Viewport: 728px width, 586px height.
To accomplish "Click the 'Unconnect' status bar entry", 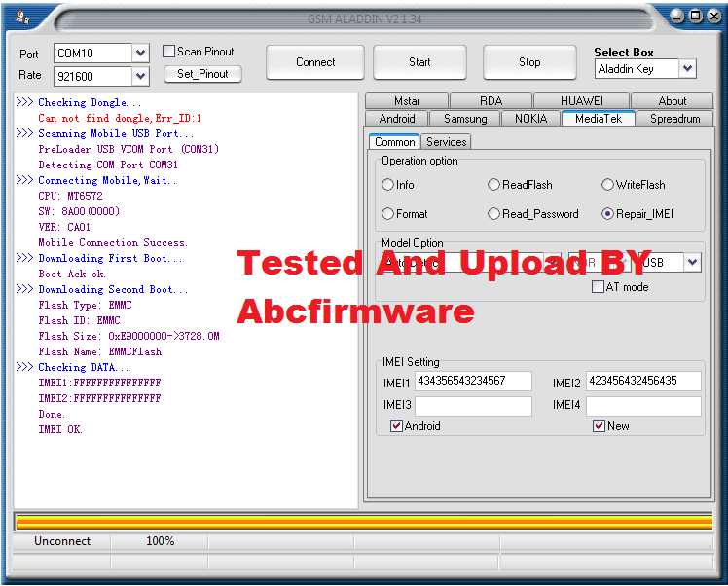I will (x=62, y=541).
